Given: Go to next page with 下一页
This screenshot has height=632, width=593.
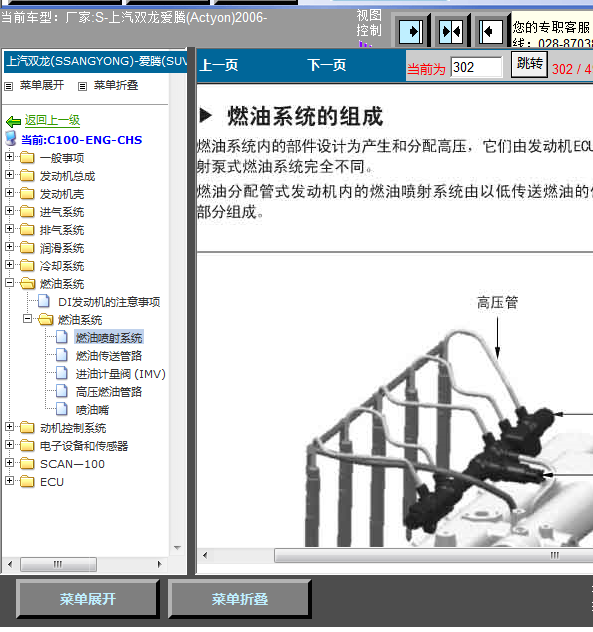Looking at the screenshot, I should (327, 65).
